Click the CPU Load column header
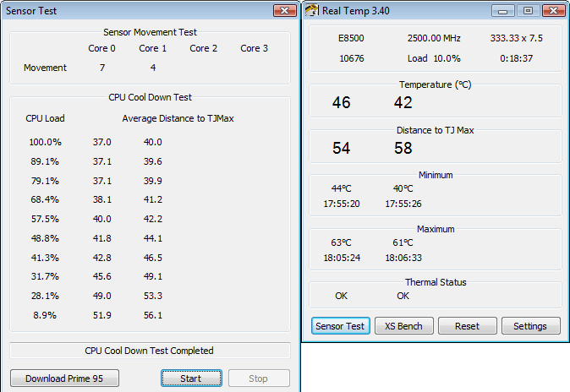 coord(45,118)
